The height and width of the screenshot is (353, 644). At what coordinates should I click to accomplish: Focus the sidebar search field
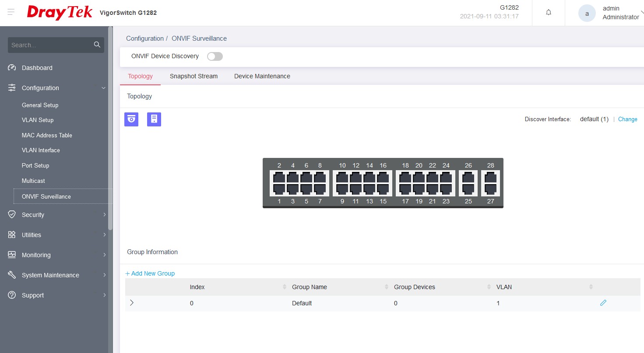point(50,45)
